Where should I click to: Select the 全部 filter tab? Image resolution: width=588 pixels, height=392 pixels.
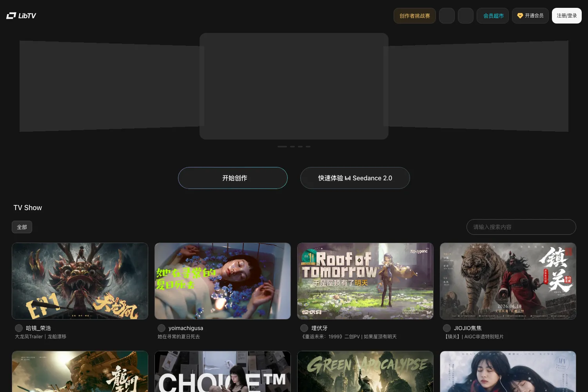tap(22, 227)
